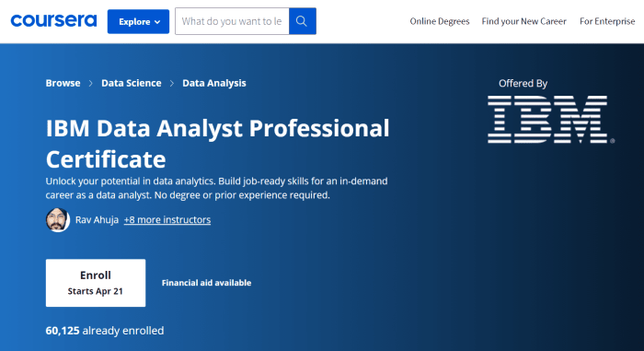Click the Coursera logo
This screenshot has width=644, height=351.
tap(53, 21)
